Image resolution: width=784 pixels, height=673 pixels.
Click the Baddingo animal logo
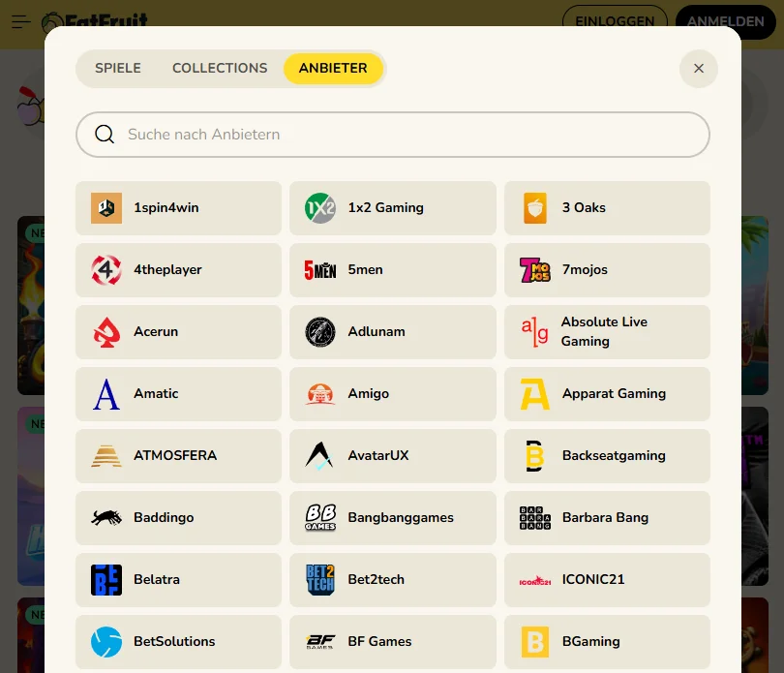coord(106,517)
